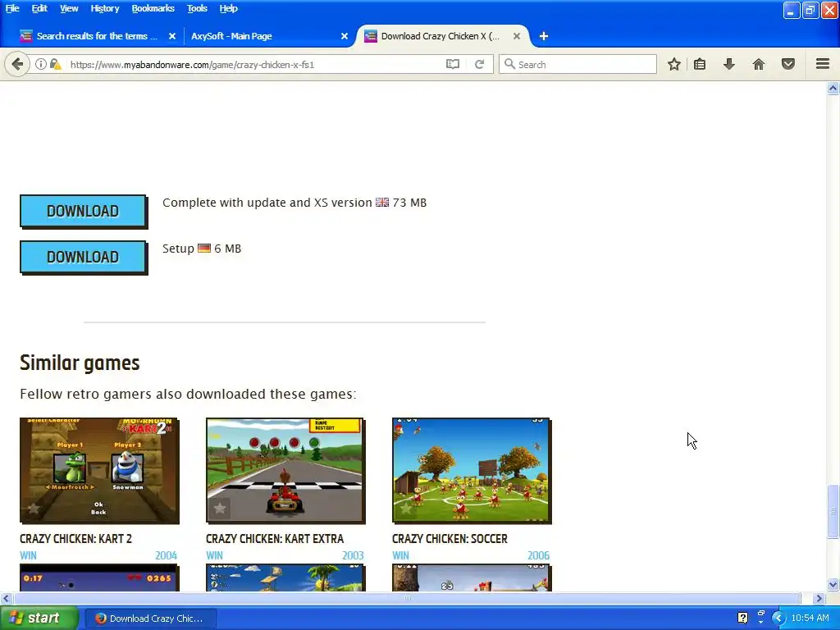Image resolution: width=840 pixels, height=630 pixels.
Task: Favorite Crazy Chicken: Kart 2 with star
Action: click(x=33, y=509)
